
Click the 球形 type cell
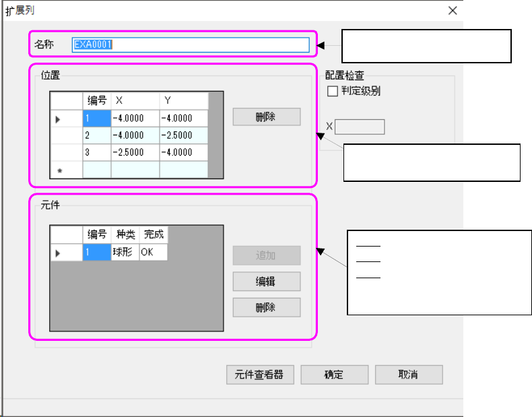[x=125, y=253]
